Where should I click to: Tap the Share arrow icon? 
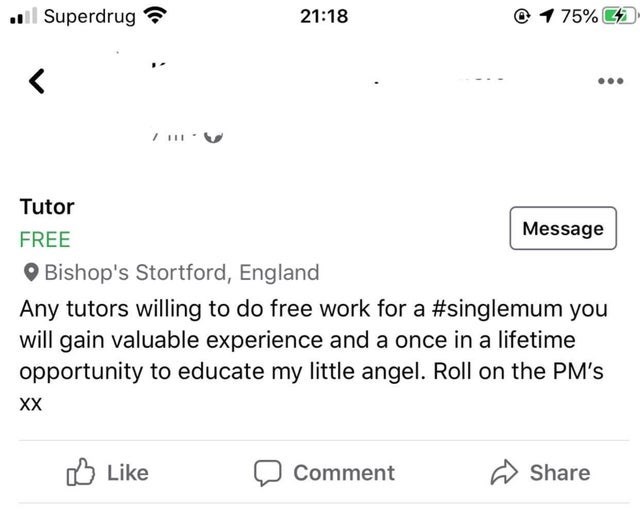[x=504, y=472]
